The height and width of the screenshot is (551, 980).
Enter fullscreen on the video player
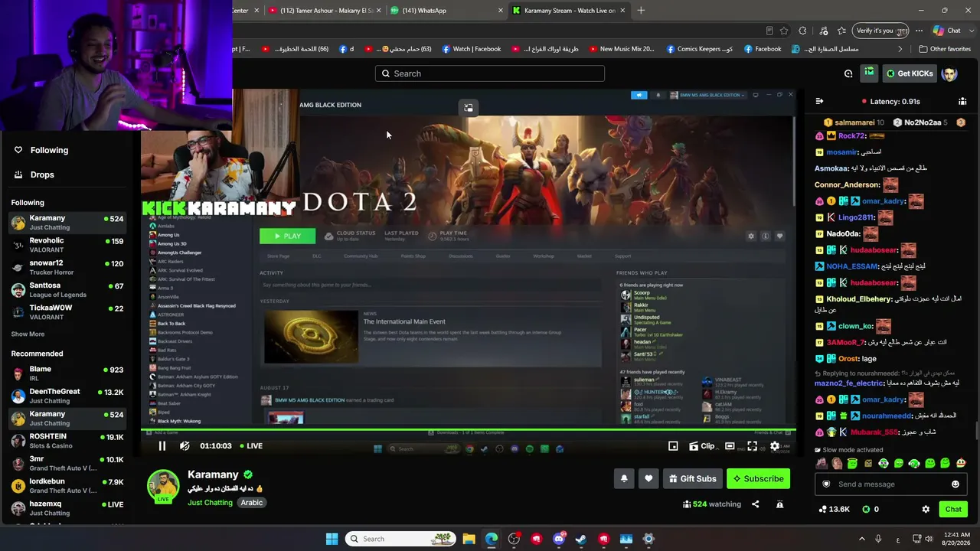coord(753,446)
